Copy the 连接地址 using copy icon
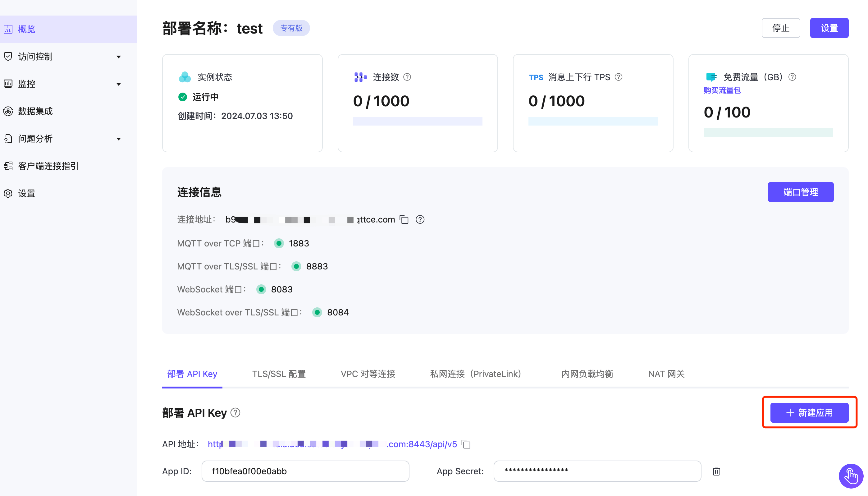868x496 pixels. [404, 220]
